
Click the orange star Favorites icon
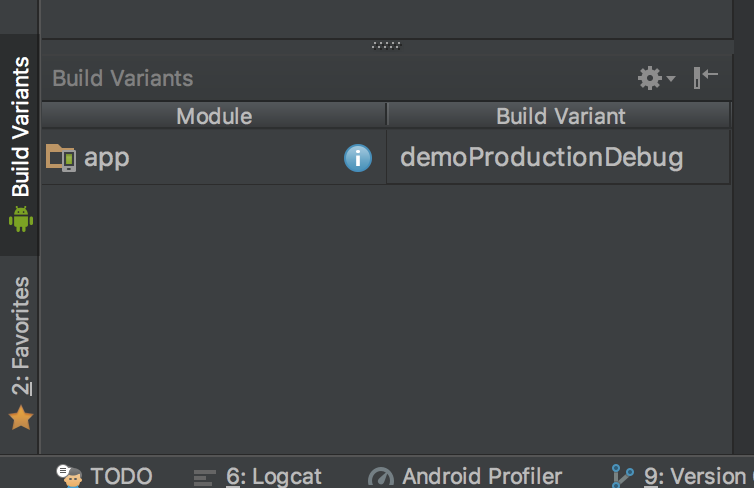tap(20, 418)
